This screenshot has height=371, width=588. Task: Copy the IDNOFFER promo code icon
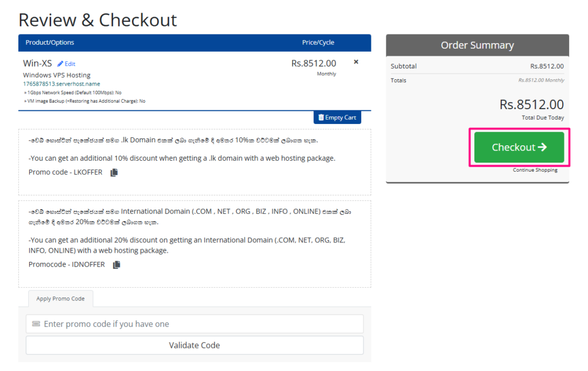[117, 265]
